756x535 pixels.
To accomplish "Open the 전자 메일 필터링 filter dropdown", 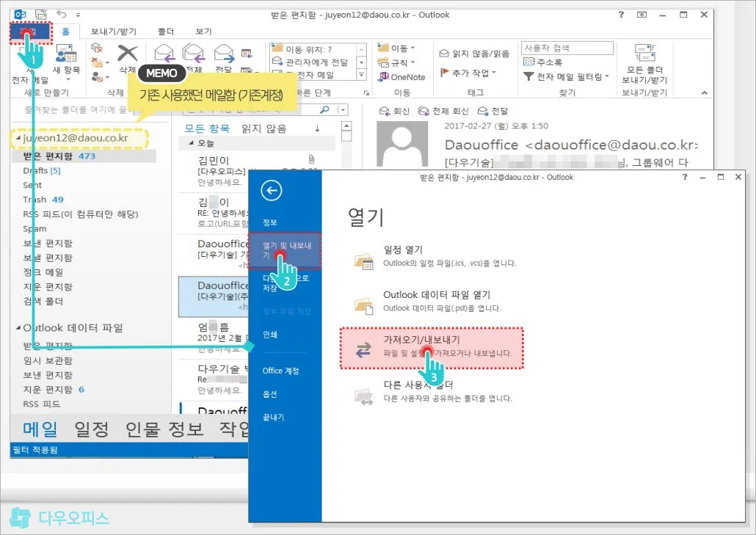I will 567,76.
